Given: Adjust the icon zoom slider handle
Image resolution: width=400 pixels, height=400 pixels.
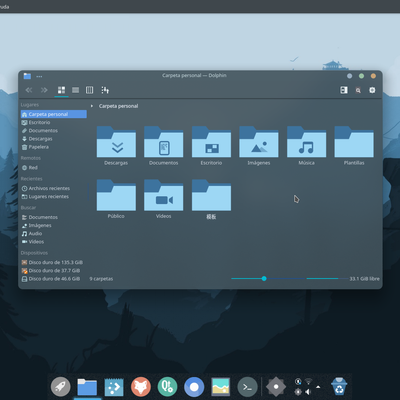Looking at the screenshot, I should 264,278.
